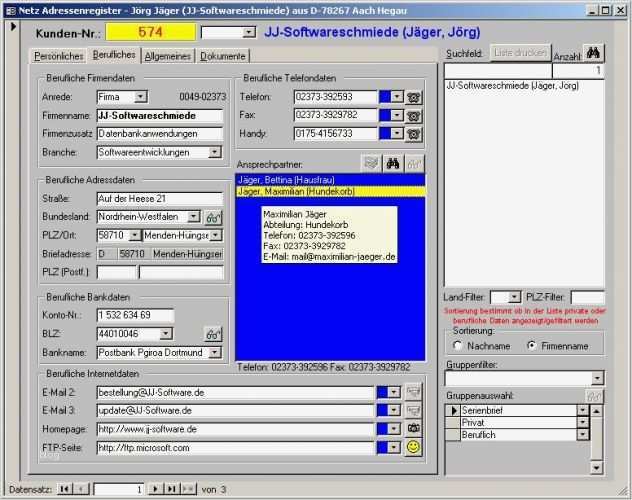632x500 pixels.
Task: Open the Branche dropdown
Action: [x=215, y=152]
